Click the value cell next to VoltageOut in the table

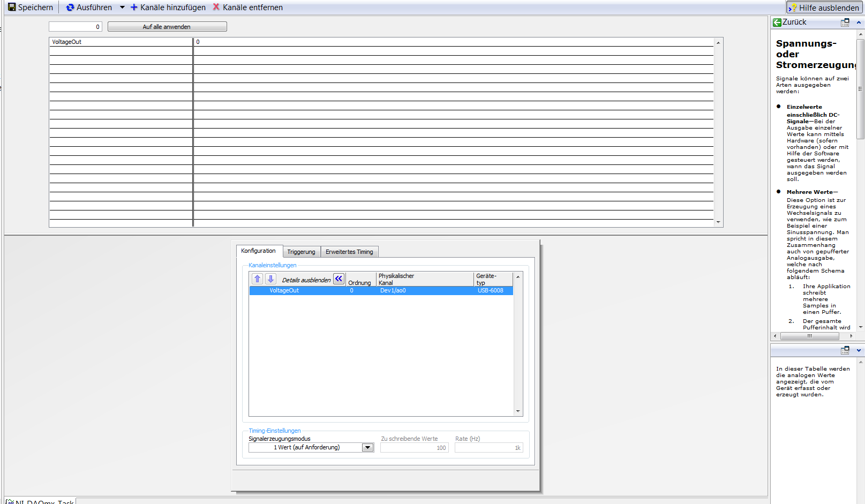(x=454, y=42)
